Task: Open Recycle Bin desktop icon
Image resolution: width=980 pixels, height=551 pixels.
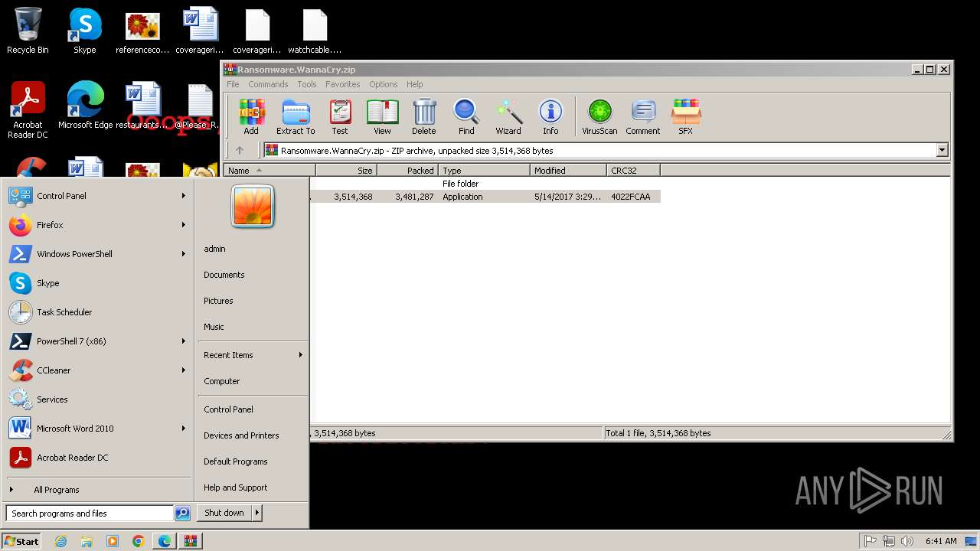Action: coord(28,31)
